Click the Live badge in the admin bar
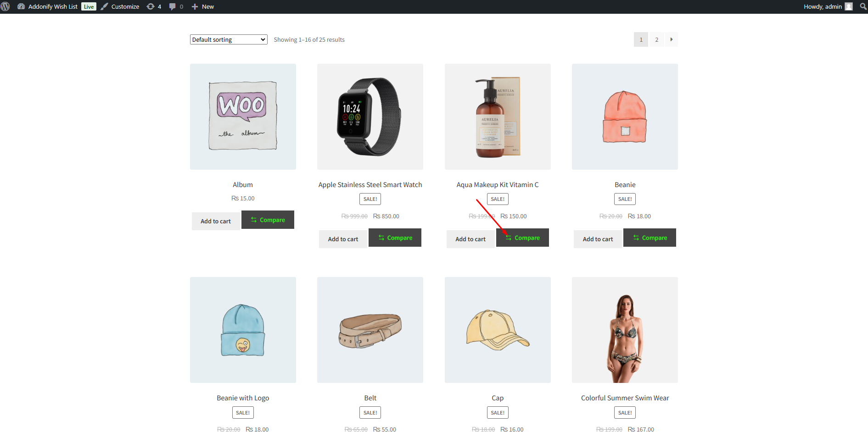The height and width of the screenshot is (432, 868). tap(89, 6)
